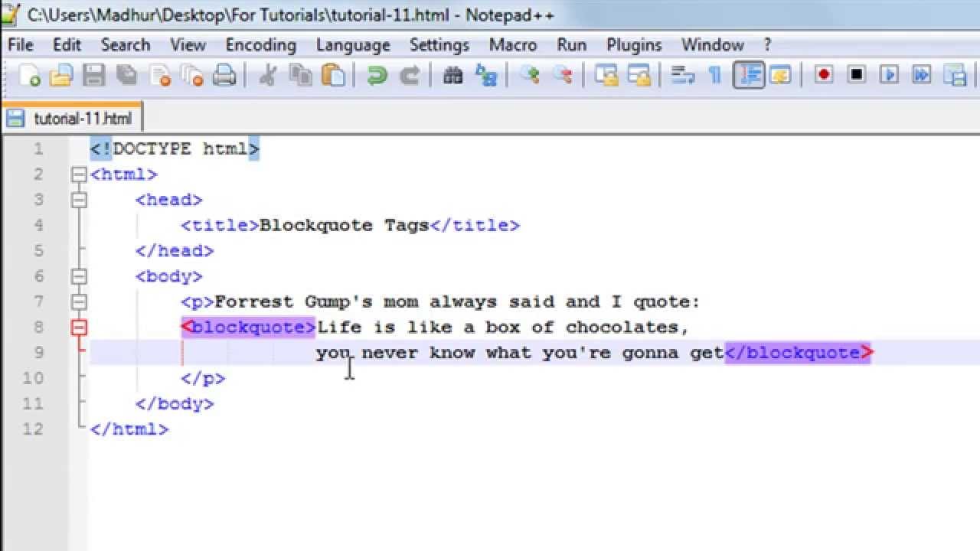Stop macro recording with black square icon
This screenshot has width=980, height=551.
857,75
